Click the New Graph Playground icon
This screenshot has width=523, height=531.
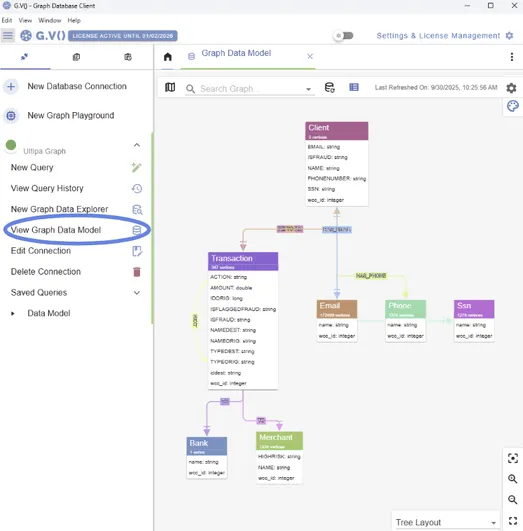coord(11,115)
